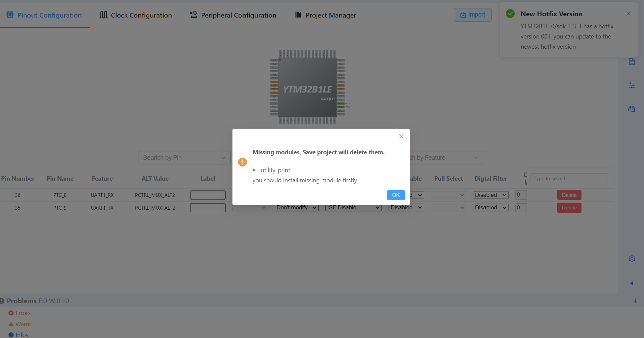Switch to Clock Configuration tab
Image resolution: width=644 pixels, height=338 pixels.
coord(136,15)
